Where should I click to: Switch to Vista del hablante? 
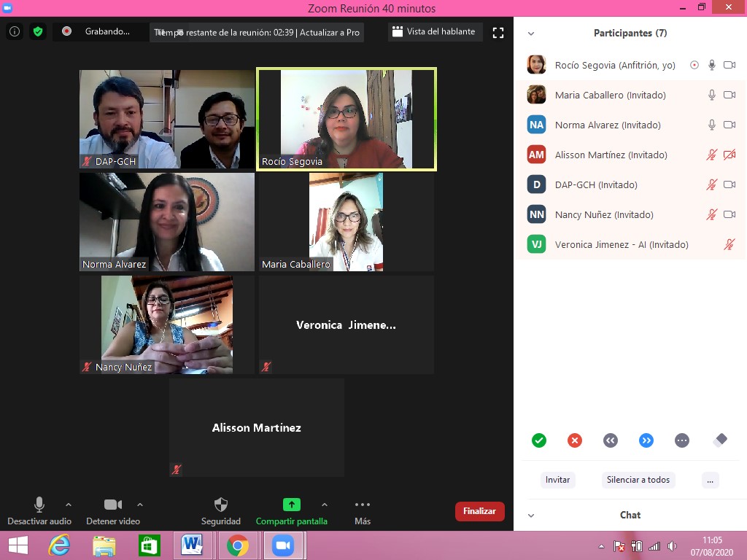pyautogui.click(x=434, y=31)
